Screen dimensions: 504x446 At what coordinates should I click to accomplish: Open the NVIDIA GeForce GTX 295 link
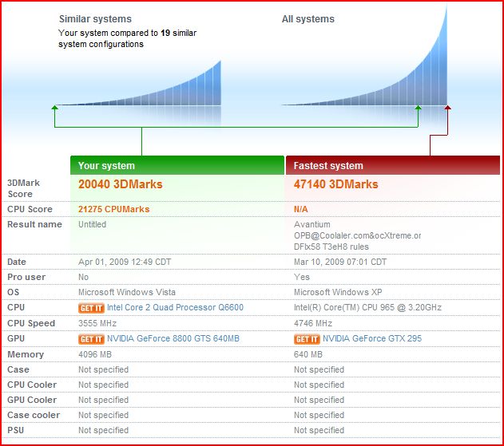click(372, 338)
